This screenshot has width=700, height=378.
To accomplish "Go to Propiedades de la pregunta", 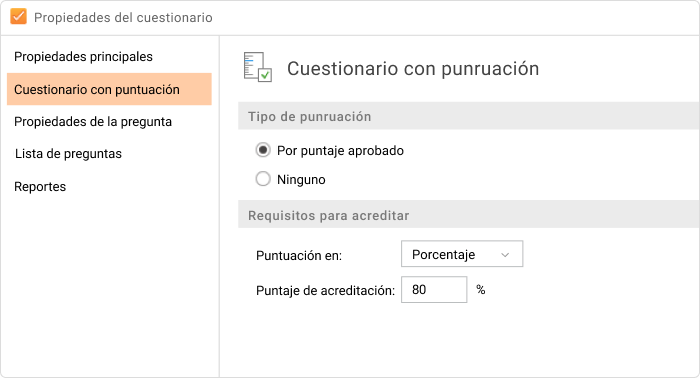I will click(x=93, y=121).
